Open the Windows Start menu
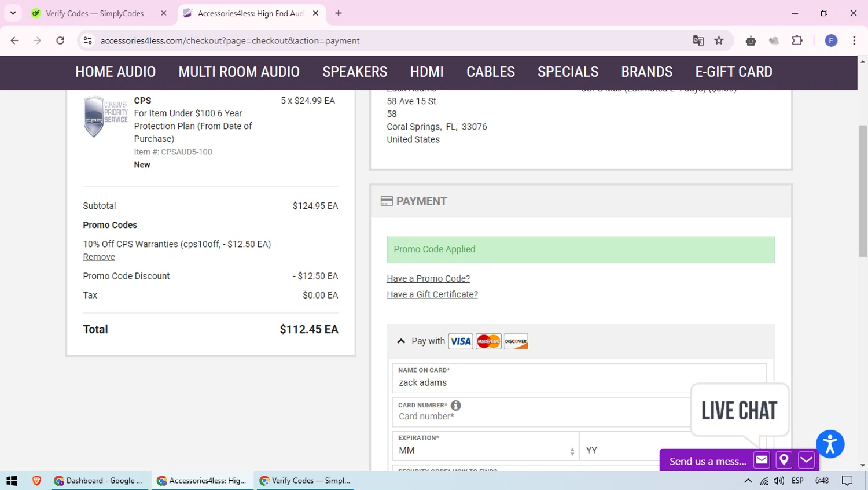This screenshot has width=868, height=490. [x=12, y=481]
